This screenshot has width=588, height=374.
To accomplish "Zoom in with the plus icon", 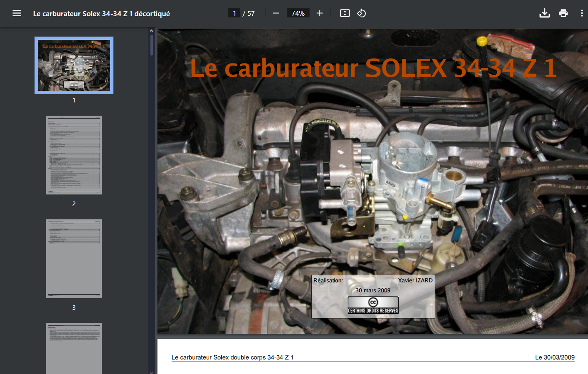I will pos(319,13).
